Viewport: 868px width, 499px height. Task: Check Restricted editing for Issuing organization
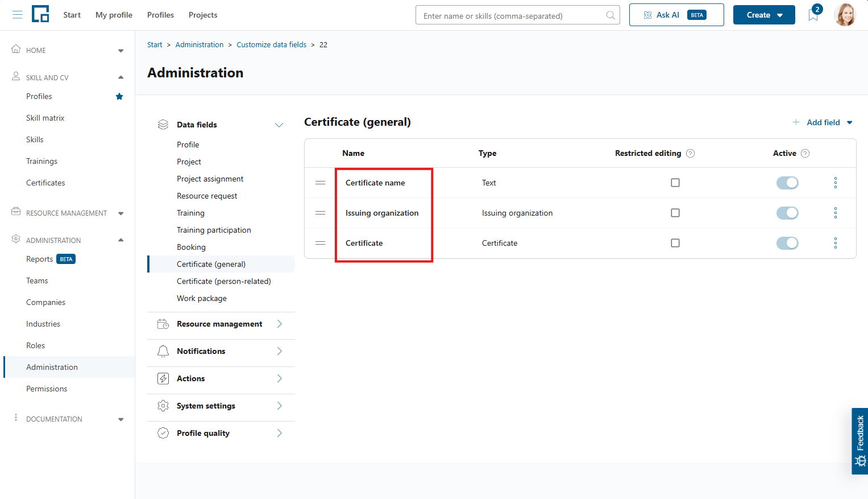[x=675, y=213]
